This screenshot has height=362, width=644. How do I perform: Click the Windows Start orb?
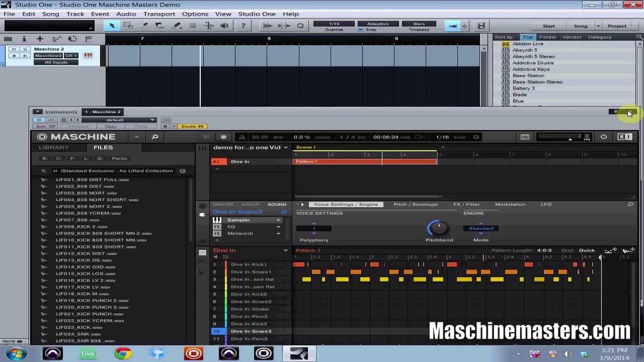tap(16, 353)
